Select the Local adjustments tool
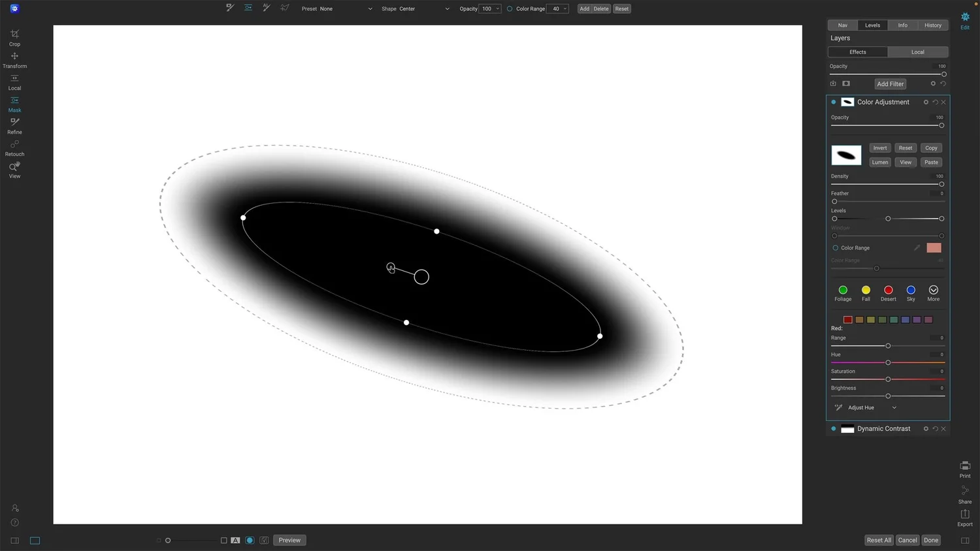The image size is (980, 551). 14,82
